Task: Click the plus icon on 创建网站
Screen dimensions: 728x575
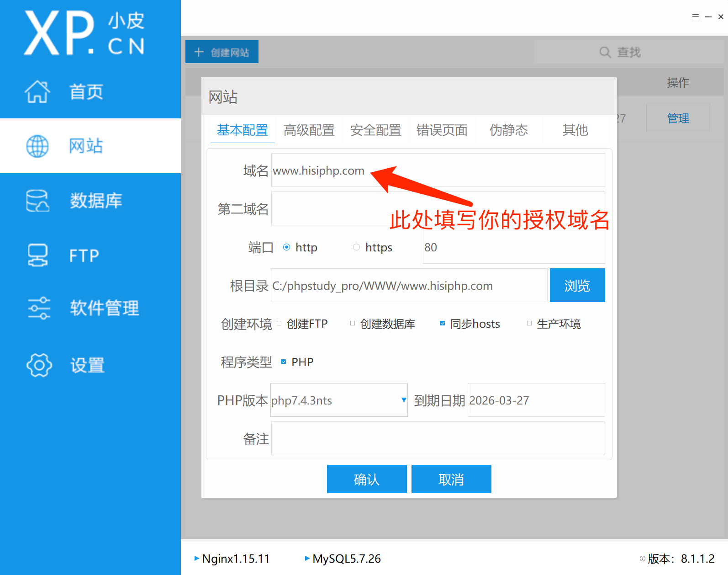Action: click(199, 52)
